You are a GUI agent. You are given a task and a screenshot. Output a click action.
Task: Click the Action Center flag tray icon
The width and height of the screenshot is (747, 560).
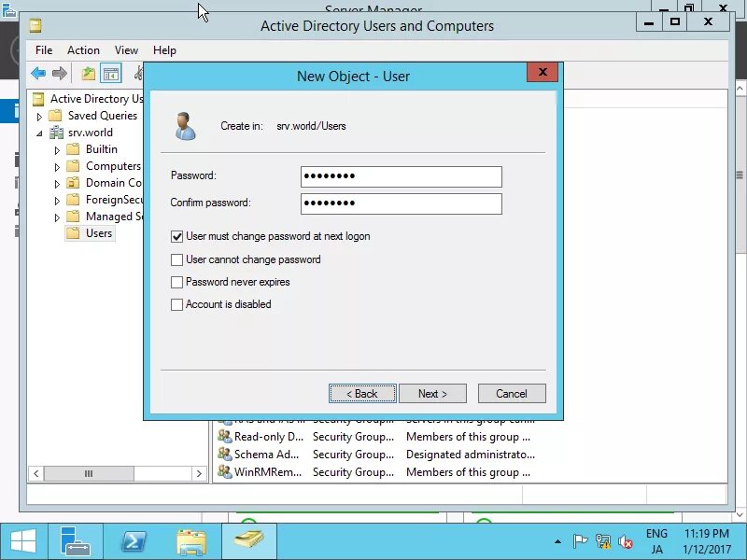point(580,541)
